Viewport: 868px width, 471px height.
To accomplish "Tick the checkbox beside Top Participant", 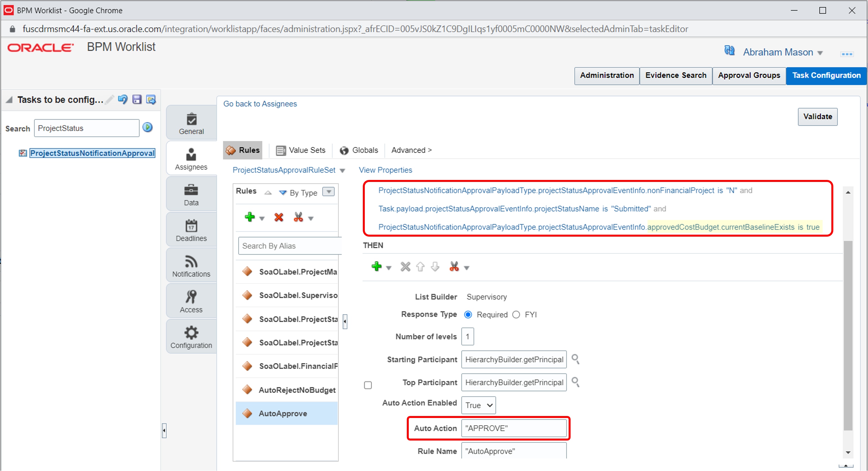I will click(x=368, y=385).
